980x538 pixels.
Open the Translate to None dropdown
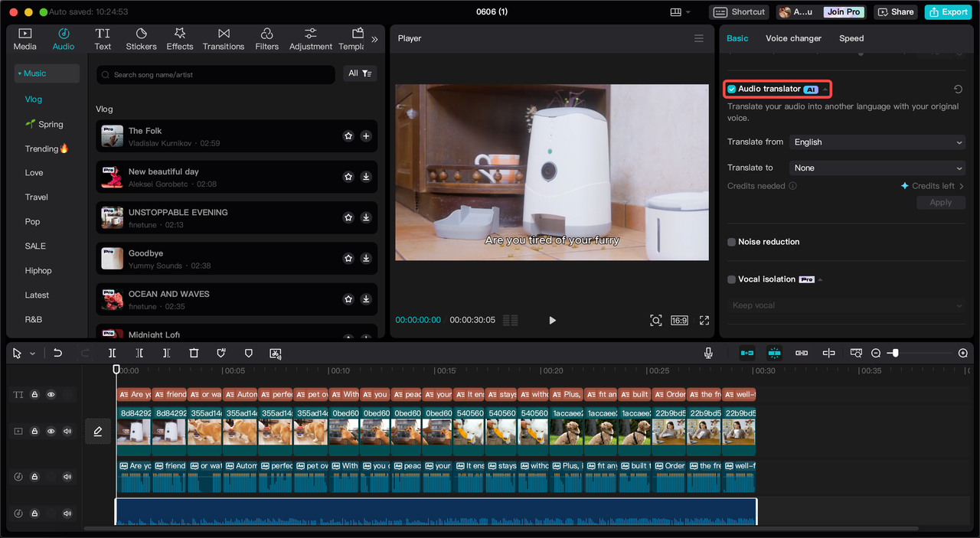point(878,168)
